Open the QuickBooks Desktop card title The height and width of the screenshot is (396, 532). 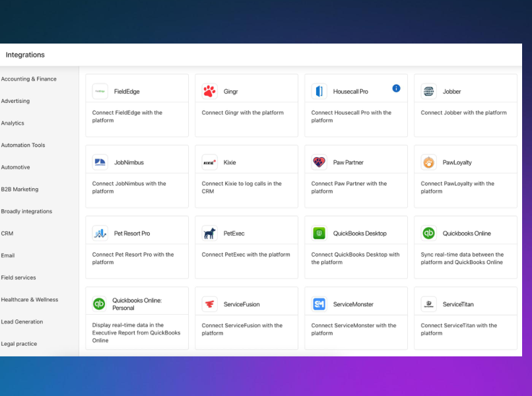click(x=360, y=234)
